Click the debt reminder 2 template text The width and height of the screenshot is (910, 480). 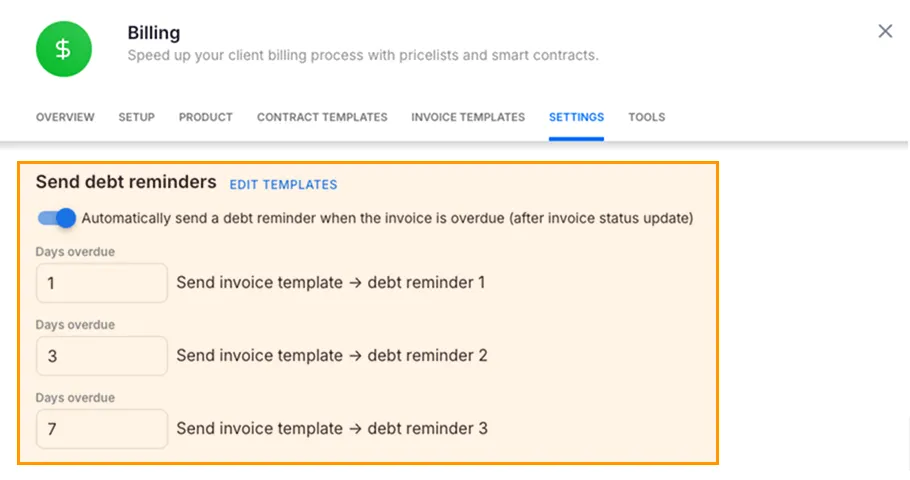click(x=332, y=356)
